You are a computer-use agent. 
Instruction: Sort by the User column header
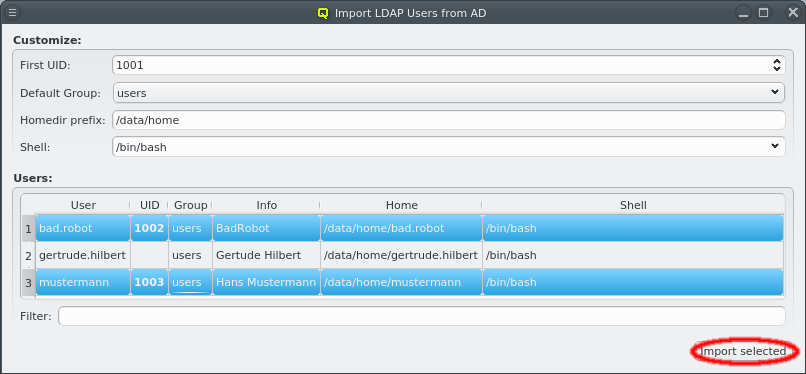tap(83, 205)
